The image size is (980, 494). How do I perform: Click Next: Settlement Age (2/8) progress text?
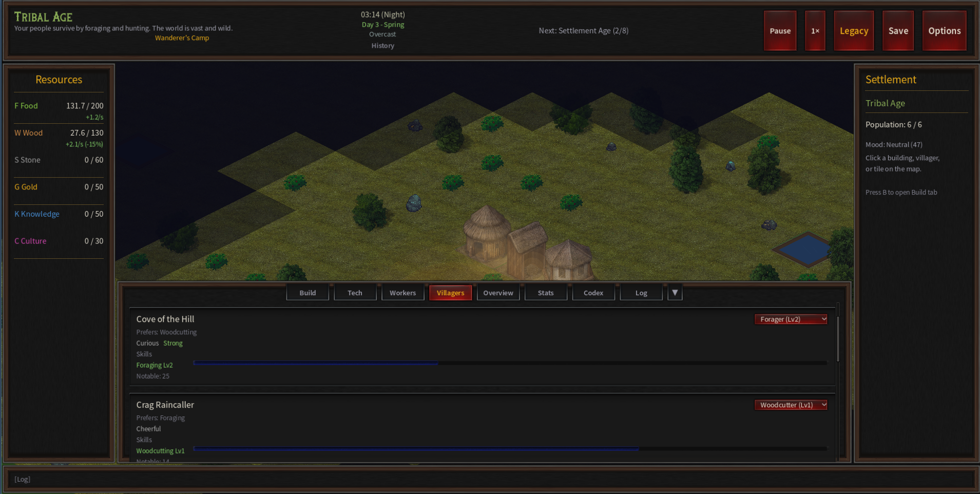pos(583,31)
